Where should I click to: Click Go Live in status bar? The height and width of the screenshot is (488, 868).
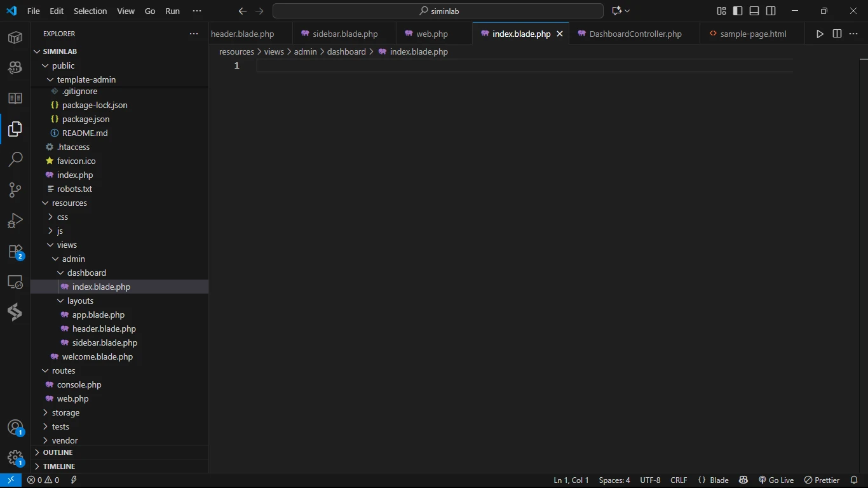pyautogui.click(x=776, y=480)
